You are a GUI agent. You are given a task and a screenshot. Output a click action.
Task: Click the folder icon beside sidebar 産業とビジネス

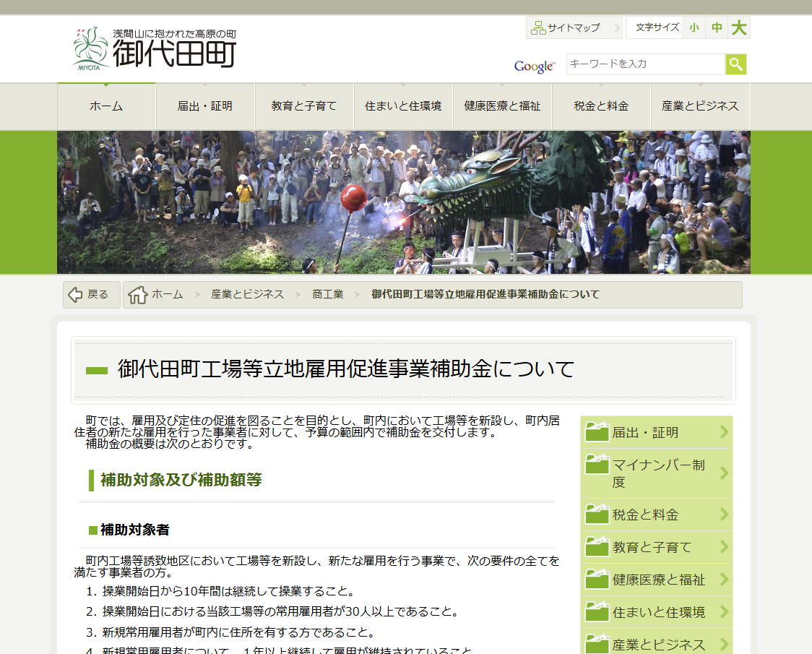[x=597, y=644]
